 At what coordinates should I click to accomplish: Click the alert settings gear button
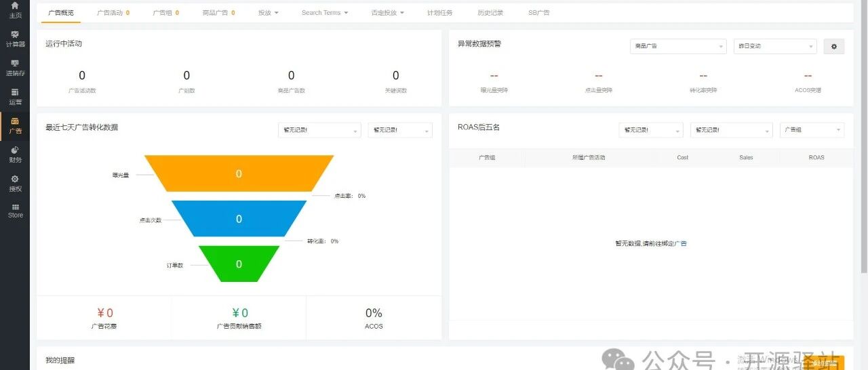(833, 46)
